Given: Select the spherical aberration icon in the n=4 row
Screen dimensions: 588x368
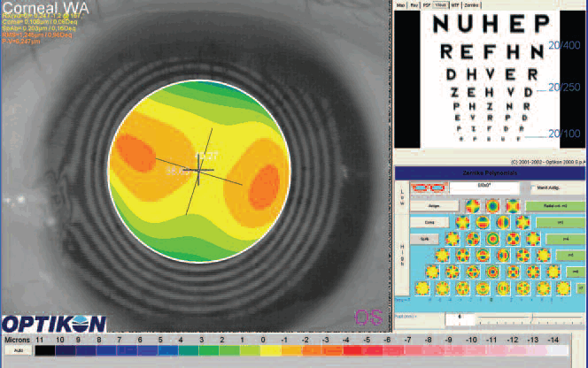Looking at the screenshot, I should (x=492, y=239).
